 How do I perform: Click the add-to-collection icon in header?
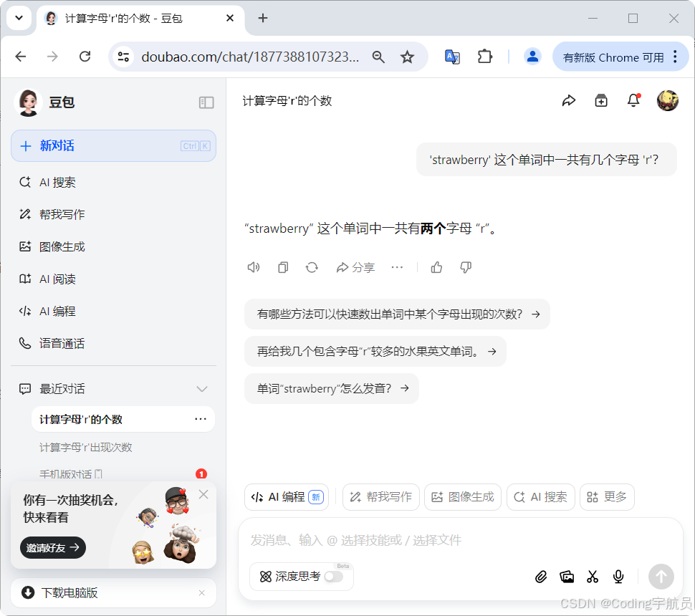coord(601,100)
